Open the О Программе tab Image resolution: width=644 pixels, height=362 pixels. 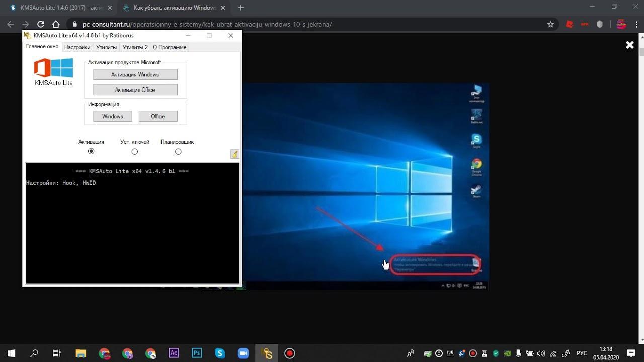tap(170, 47)
